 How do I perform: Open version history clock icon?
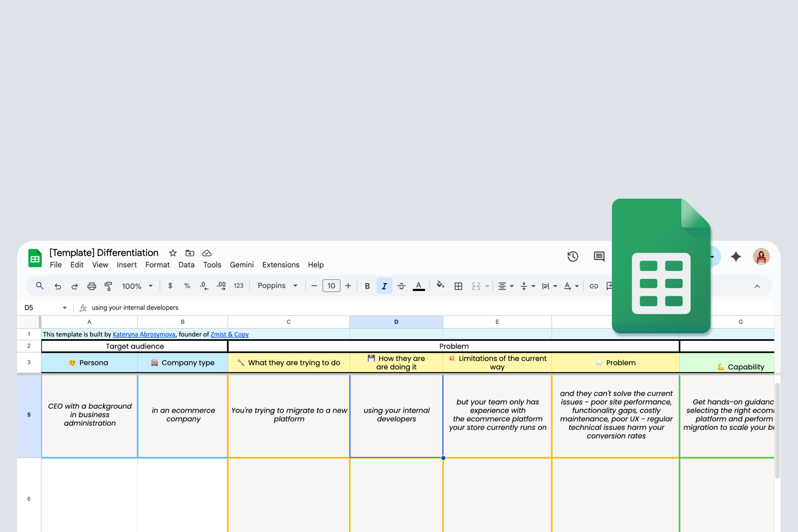click(x=573, y=256)
